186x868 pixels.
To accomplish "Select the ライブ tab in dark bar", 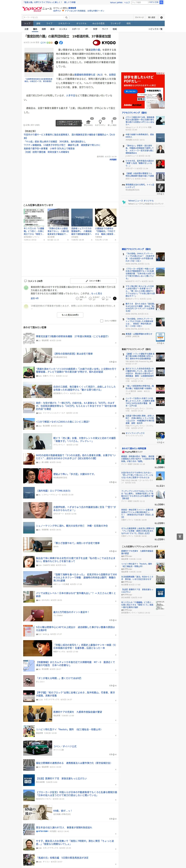I will (49, 24).
